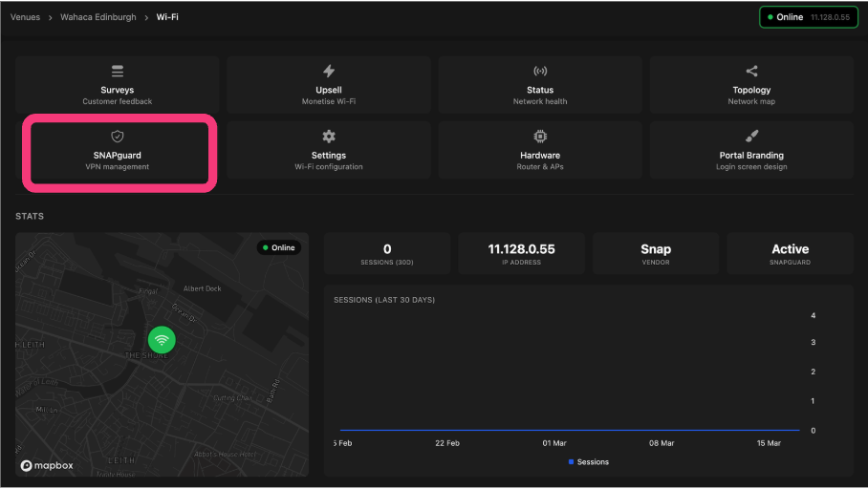Open Wahaca Edinburgh breadcrumb link
Viewport: 868px width, 489px height.
tap(98, 17)
